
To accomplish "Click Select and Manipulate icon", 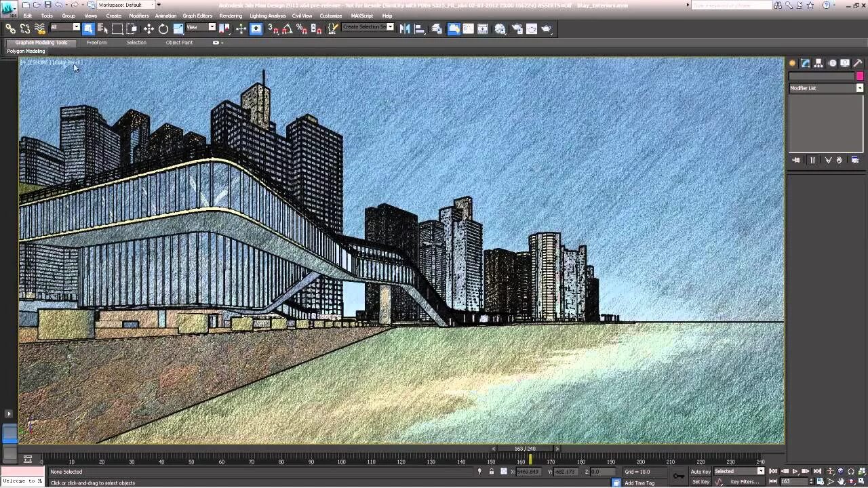I will (241, 28).
